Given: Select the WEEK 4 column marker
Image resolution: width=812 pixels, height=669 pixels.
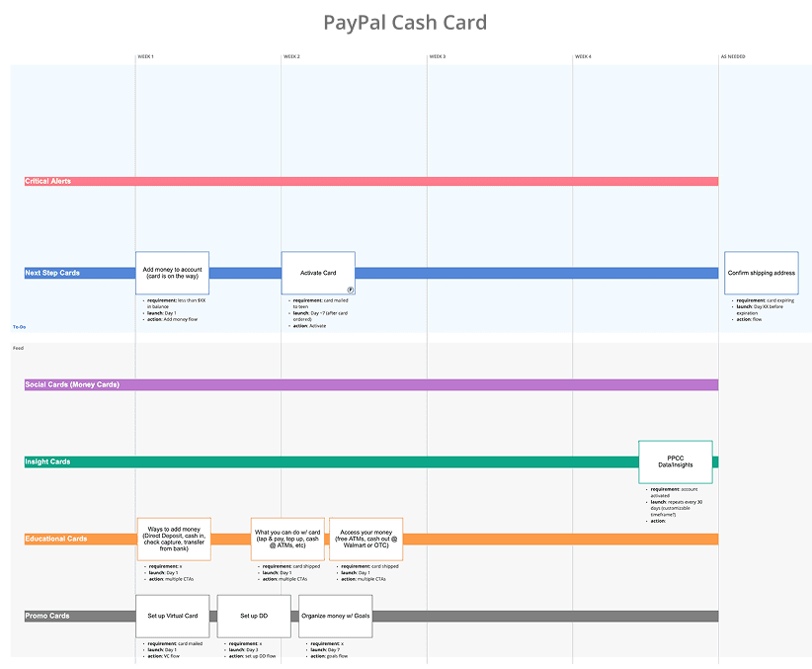Looking at the screenshot, I should pyautogui.click(x=583, y=56).
